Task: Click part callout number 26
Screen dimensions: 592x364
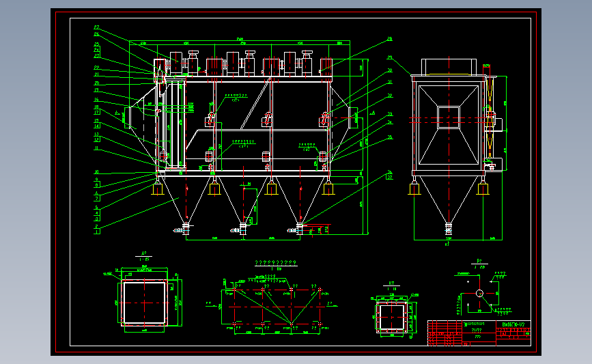Action: [x=96, y=34]
